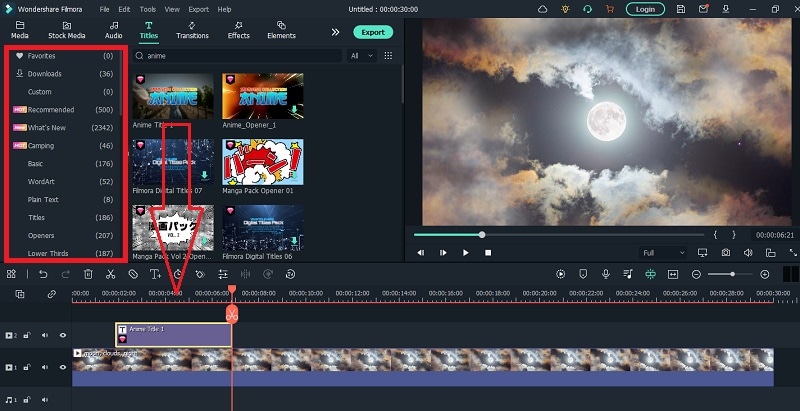This screenshot has width=800, height=411.
Task: Open the speed timer tool
Action: coord(178,274)
